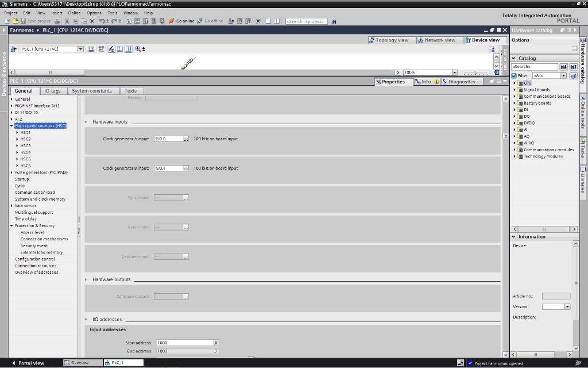Open the Online menu
588x368 pixels.
click(x=74, y=13)
